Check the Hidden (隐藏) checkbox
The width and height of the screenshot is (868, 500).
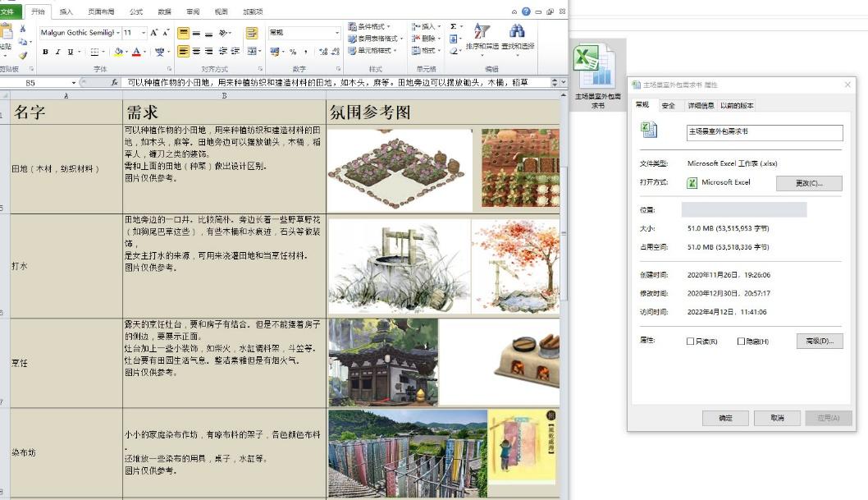pos(741,341)
